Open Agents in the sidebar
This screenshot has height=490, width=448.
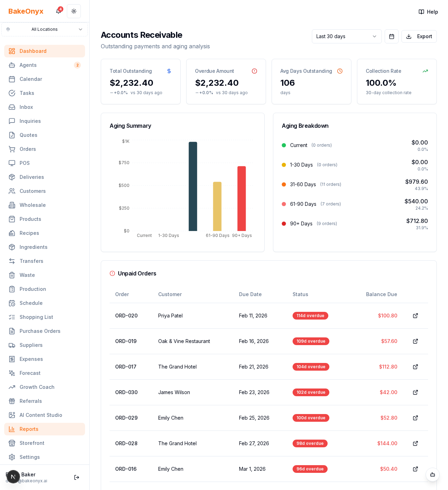pos(44,65)
